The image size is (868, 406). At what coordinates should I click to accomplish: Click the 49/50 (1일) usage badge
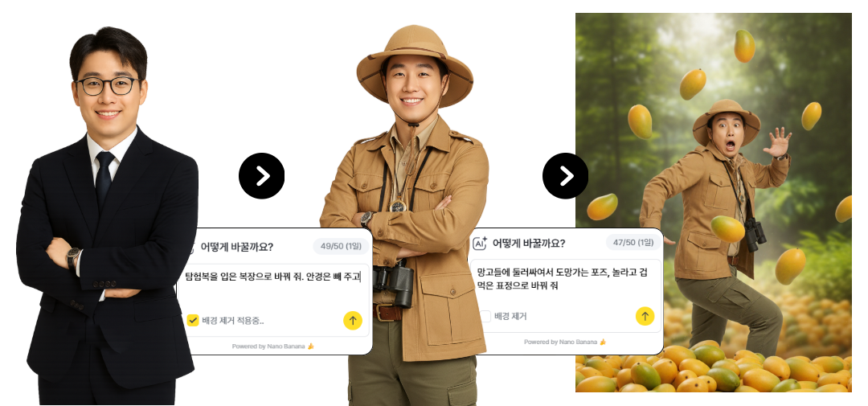tap(341, 247)
